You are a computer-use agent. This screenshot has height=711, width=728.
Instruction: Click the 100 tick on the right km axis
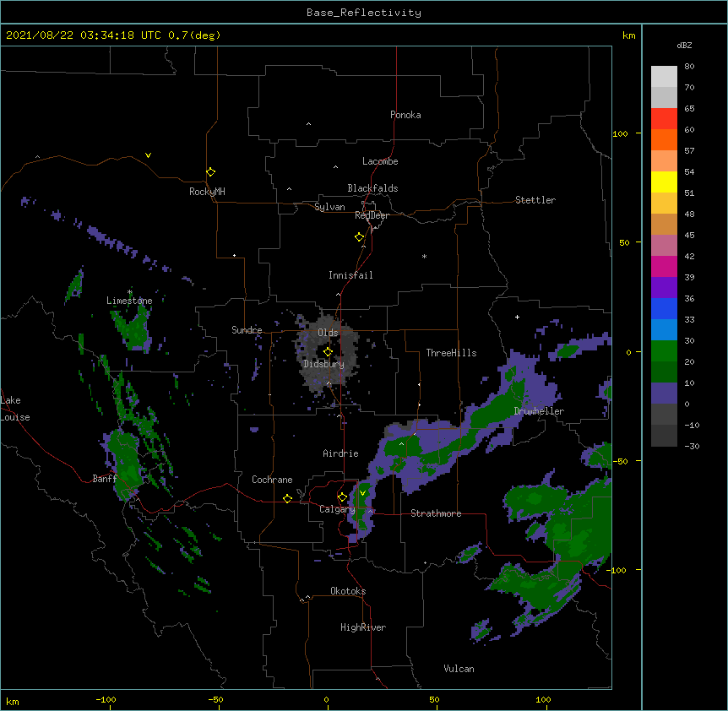[x=620, y=133]
